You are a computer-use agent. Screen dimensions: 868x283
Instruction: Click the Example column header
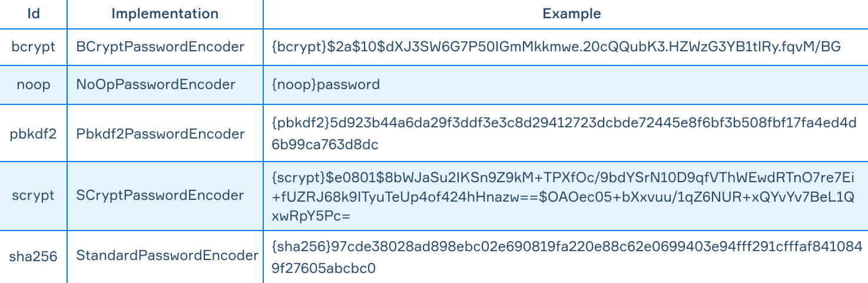(x=565, y=14)
